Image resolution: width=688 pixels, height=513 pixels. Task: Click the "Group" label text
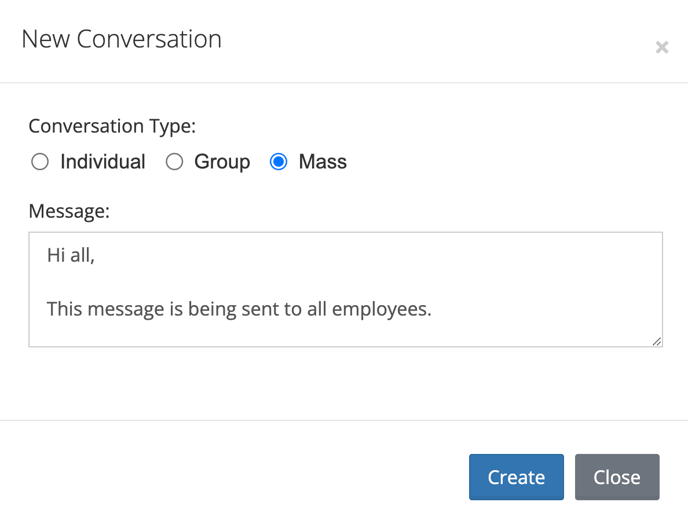click(x=222, y=162)
